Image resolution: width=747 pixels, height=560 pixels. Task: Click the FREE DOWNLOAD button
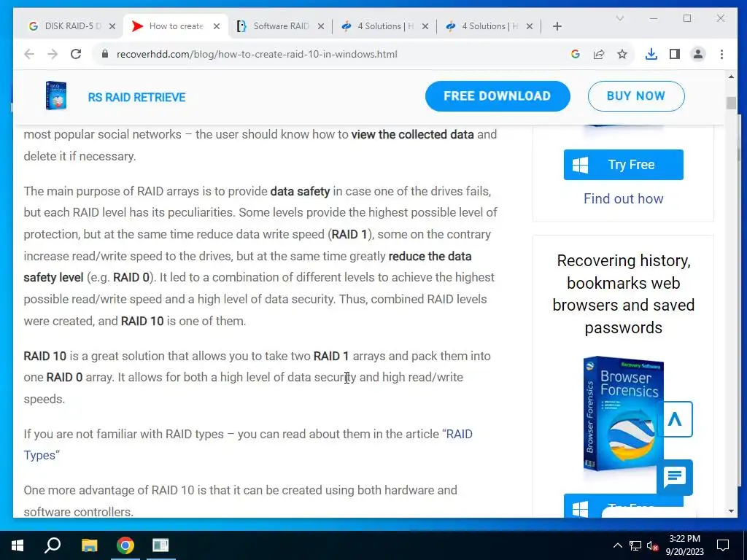[x=498, y=96]
